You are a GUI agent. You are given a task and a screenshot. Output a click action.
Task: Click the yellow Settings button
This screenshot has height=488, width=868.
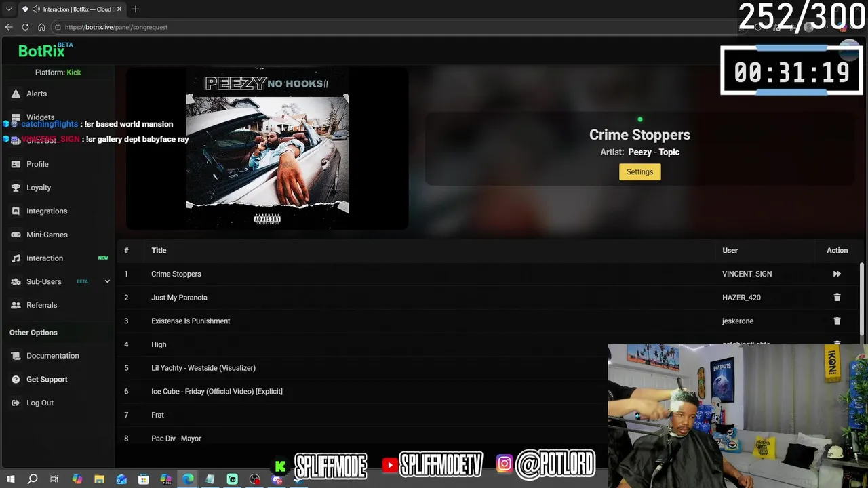coord(639,172)
